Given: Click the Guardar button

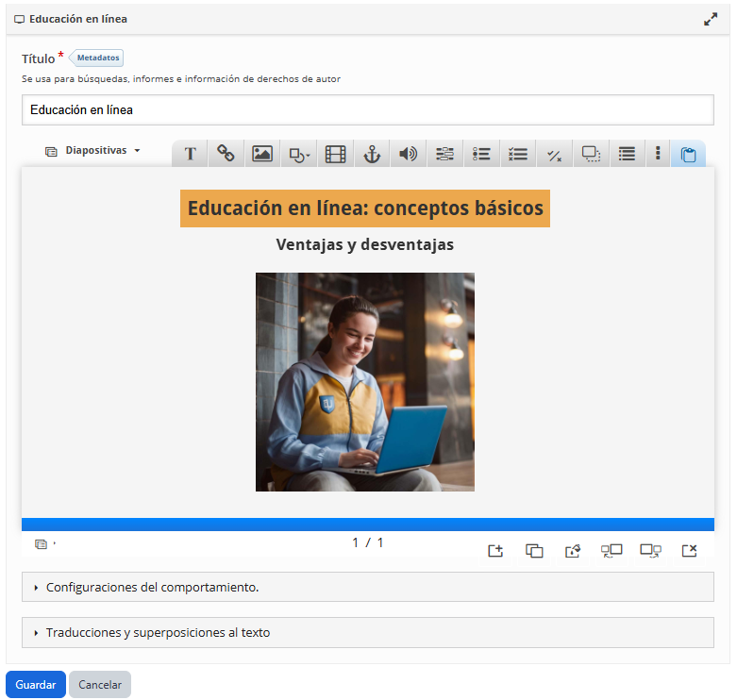Looking at the screenshot, I should (36, 685).
